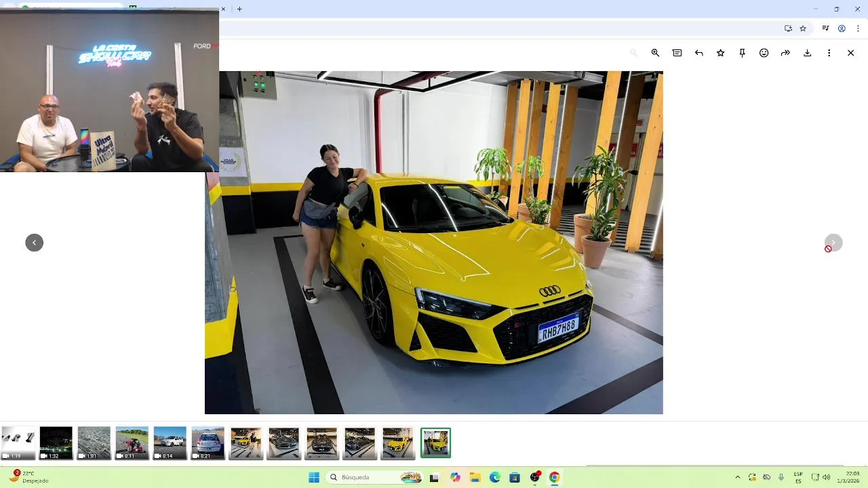Open the sync status tray icon
The width and height of the screenshot is (868, 488).
[752, 477]
